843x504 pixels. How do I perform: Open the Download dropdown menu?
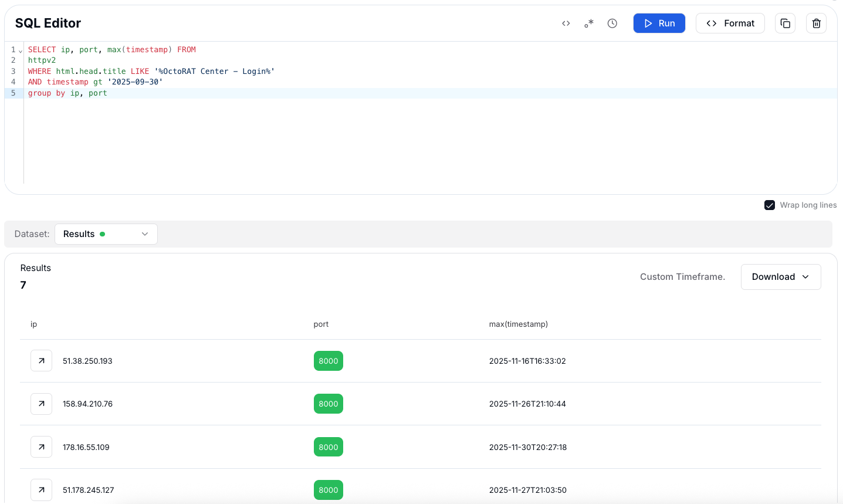(x=780, y=277)
